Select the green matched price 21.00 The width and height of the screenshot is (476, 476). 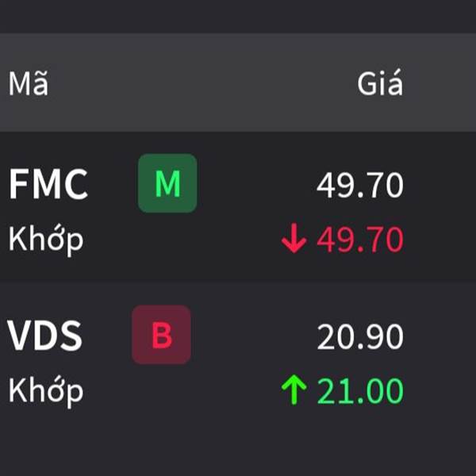coord(360,390)
